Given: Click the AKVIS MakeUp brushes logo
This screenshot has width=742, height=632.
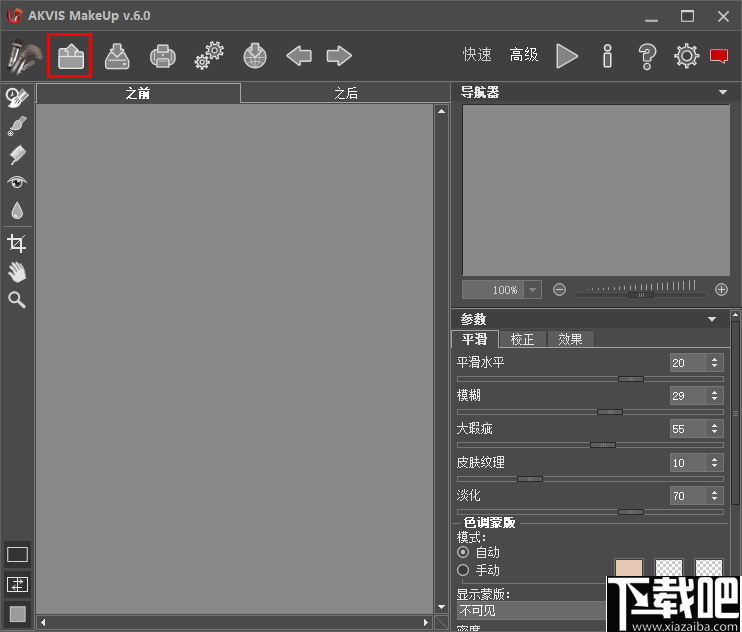Looking at the screenshot, I should [x=25, y=56].
